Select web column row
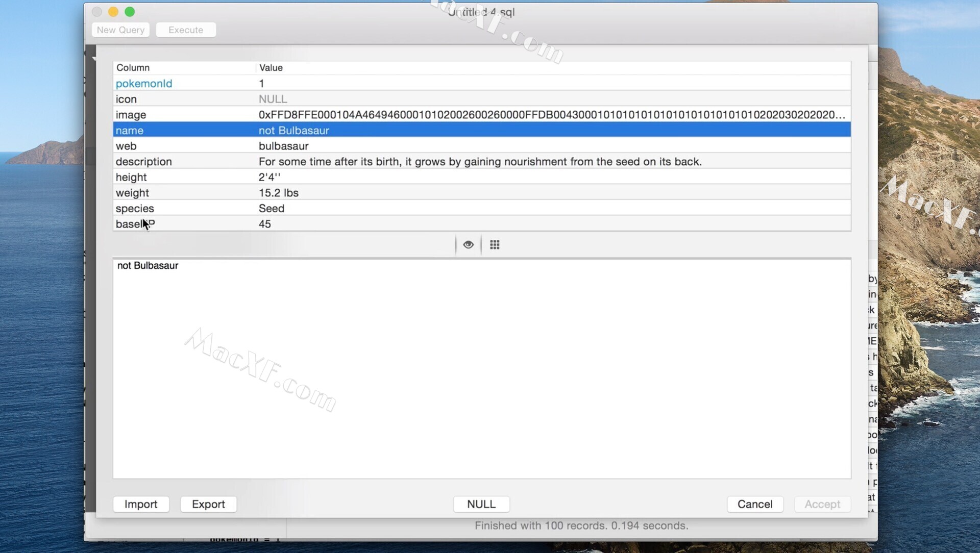 481,146
